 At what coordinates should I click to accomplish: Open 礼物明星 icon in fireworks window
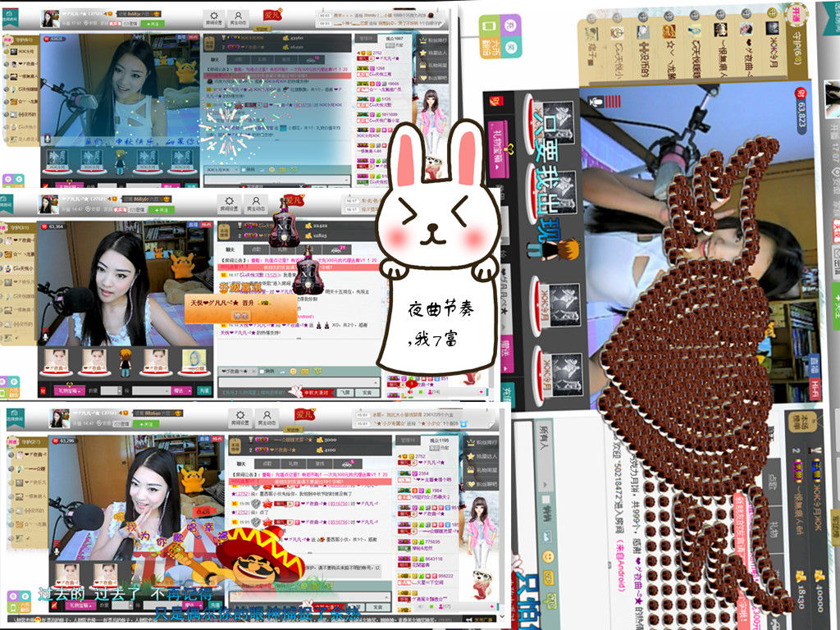(x=423, y=66)
